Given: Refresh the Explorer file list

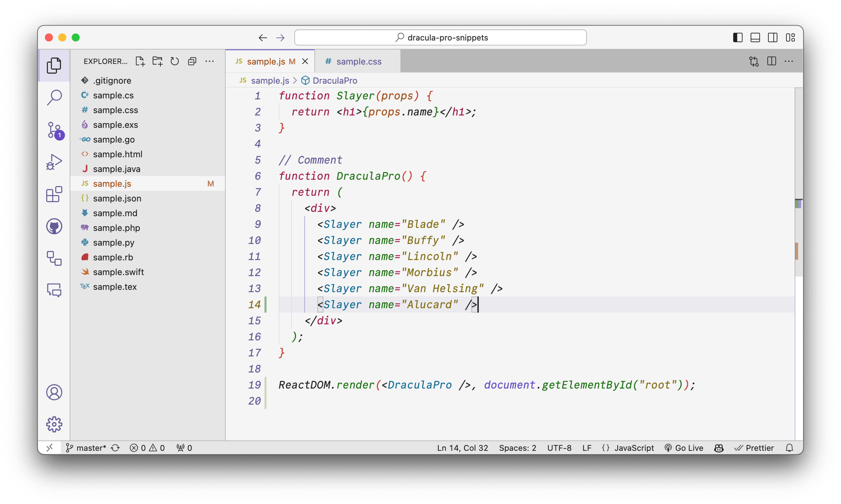Looking at the screenshot, I should (175, 61).
